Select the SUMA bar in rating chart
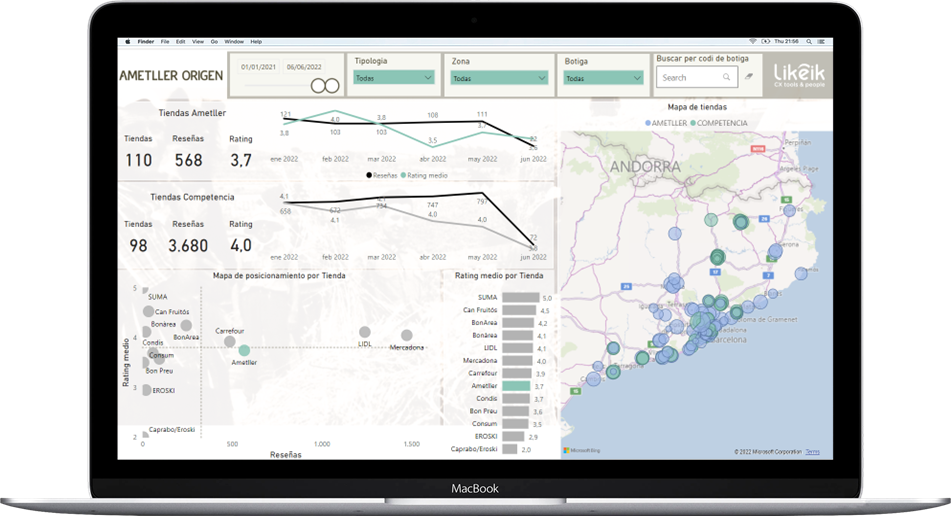This screenshot has width=951, height=516. (521, 297)
